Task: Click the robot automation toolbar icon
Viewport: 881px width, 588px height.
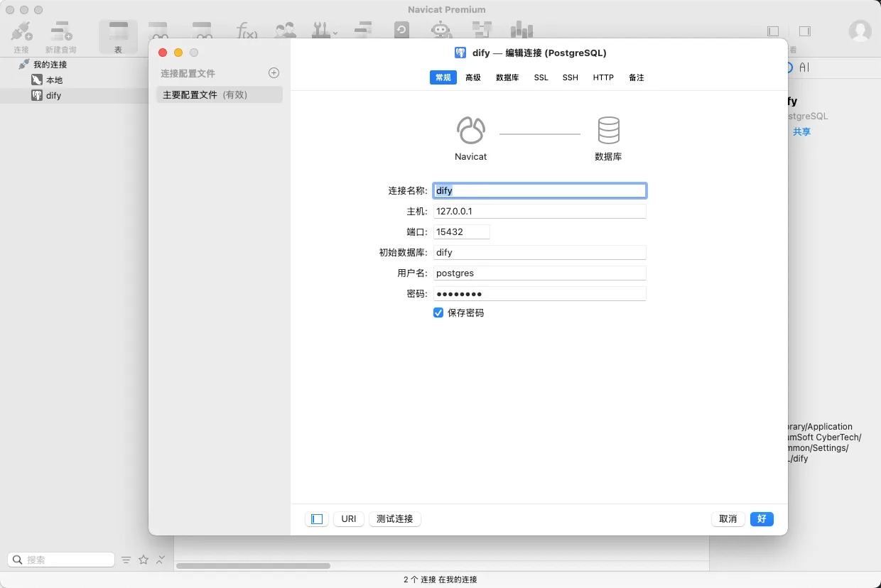Action: coord(442,31)
